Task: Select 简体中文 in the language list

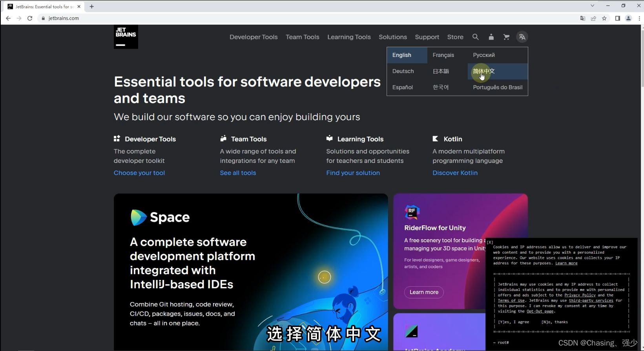Action: point(498,71)
